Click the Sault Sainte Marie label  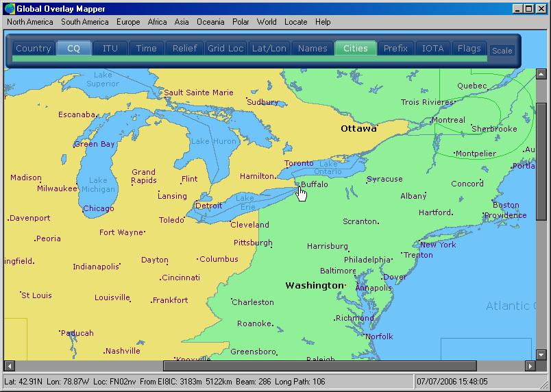click(199, 93)
